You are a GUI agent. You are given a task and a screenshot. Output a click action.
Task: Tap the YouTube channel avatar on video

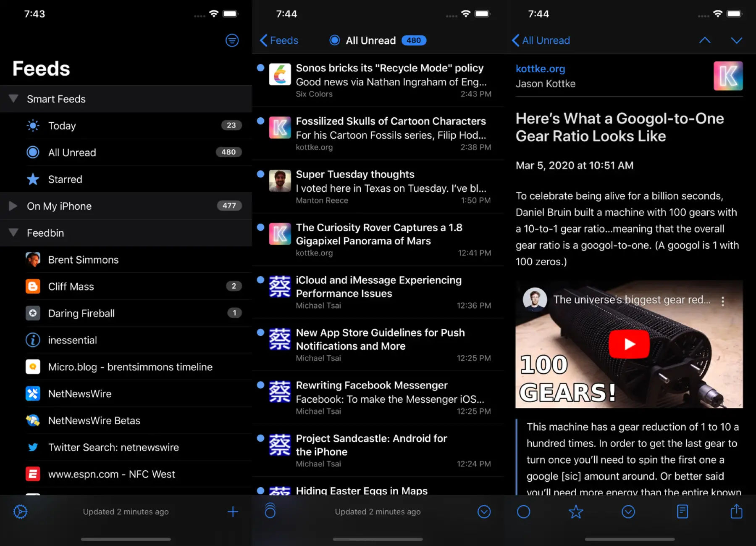(x=535, y=300)
